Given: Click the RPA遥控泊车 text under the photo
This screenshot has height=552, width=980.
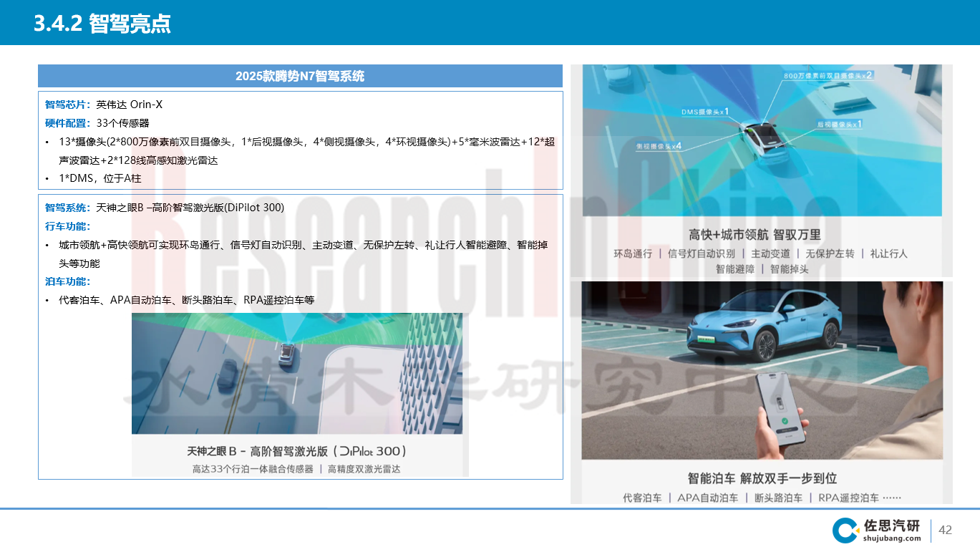Looking at the screenshot, I should pyautogui.click(x=848, y=498).
